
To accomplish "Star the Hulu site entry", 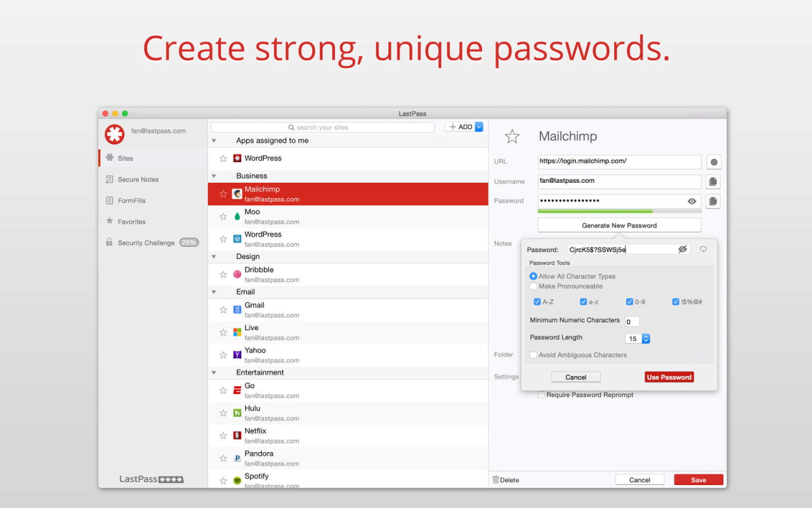I will 223,413.
